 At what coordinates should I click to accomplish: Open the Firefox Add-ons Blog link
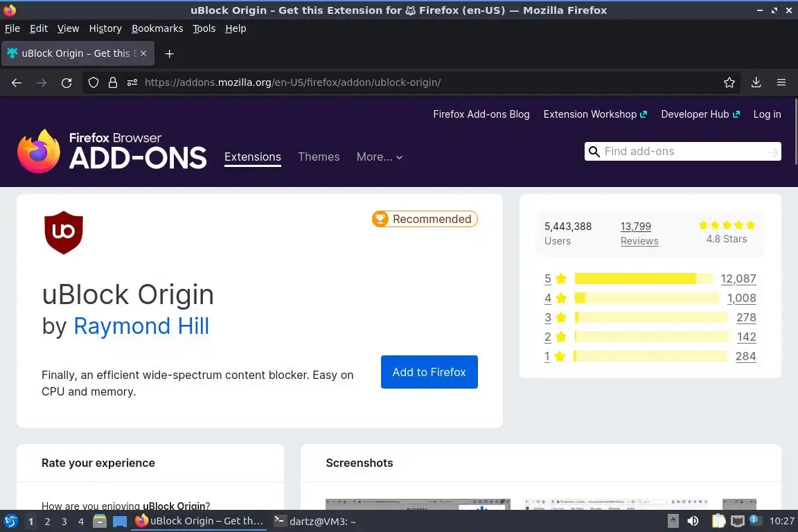tap(481, 114)
